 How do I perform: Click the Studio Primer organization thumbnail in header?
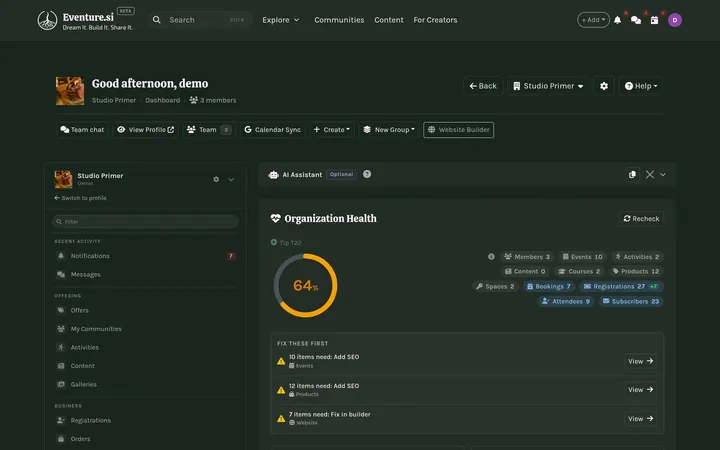[70, 91]
